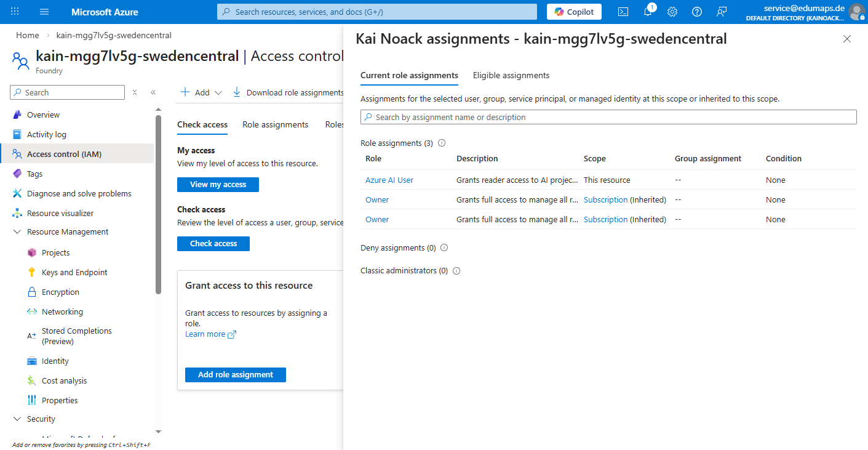Click the Identity icon in sidebar
Image resolution: width=868 pixels, height=450 pixels.
[32, 361]
